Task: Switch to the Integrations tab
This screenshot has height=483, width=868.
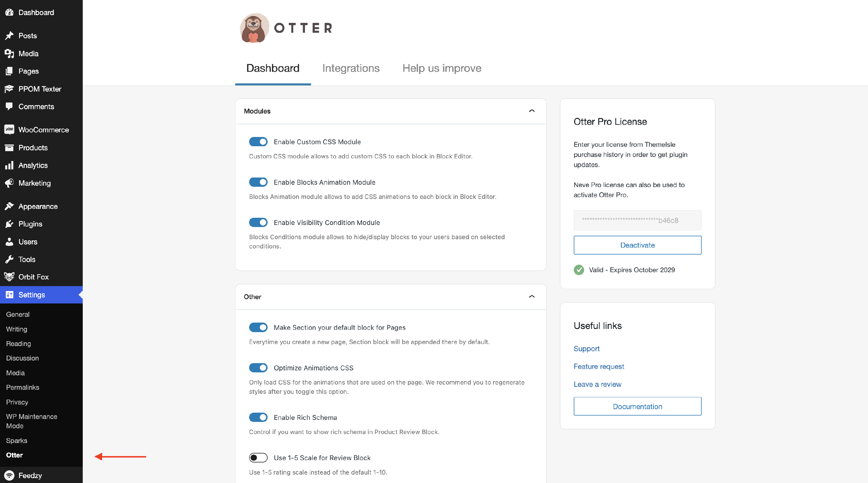Action: tap(351, 68)
